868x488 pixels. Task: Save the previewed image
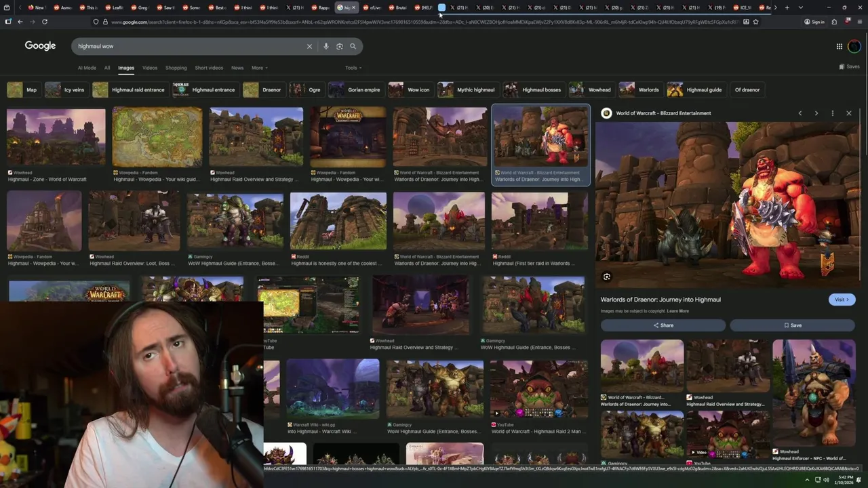(x=793, y=325)
